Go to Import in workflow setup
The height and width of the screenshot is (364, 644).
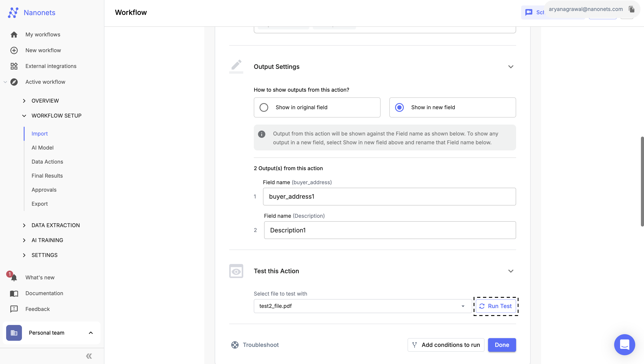click(39, 134)
